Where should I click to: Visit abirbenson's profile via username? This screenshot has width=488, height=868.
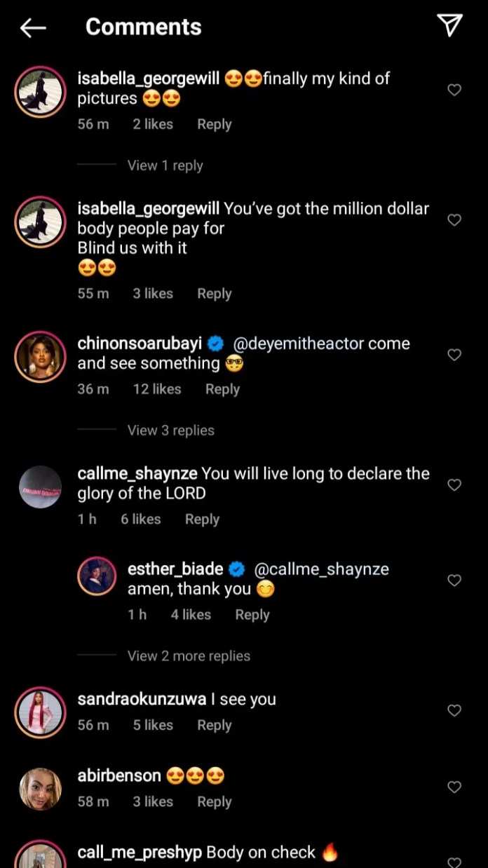click(x=119, y=776)
